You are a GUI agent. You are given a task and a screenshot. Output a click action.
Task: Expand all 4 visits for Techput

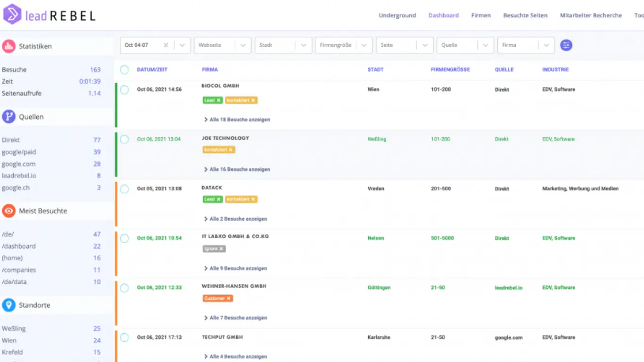(236, 357)
